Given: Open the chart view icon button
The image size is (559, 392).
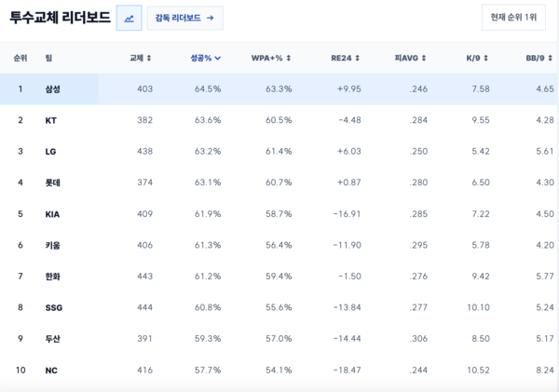Looking at the screenshot, I should pyautogui.click(x=130, y=18).
